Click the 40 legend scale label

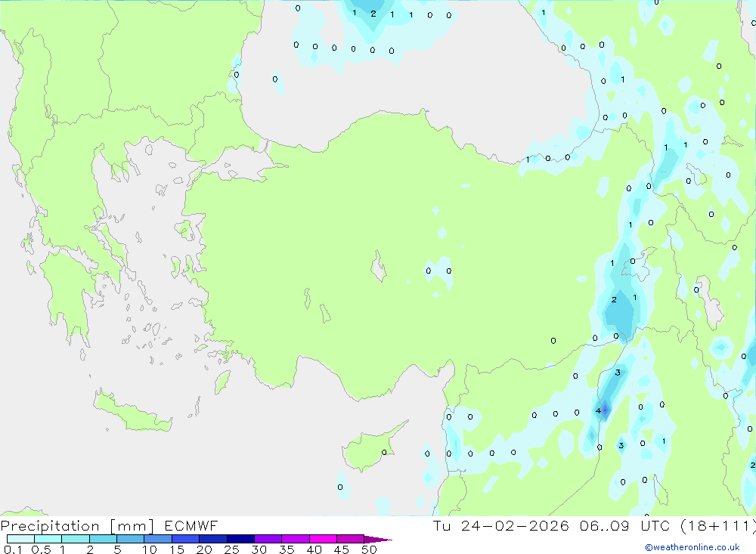[x=314, y=549]
